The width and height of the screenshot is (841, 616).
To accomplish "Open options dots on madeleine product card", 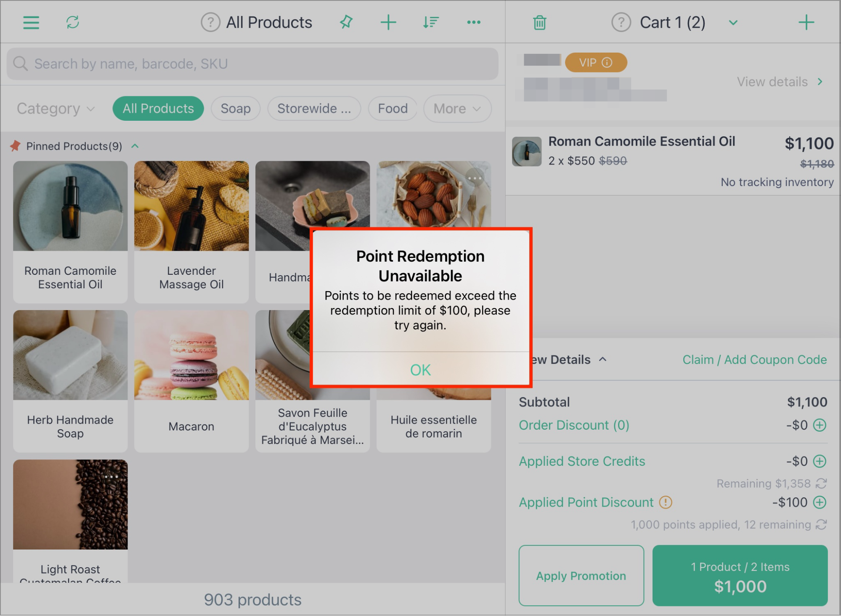I will pos(475,178).
